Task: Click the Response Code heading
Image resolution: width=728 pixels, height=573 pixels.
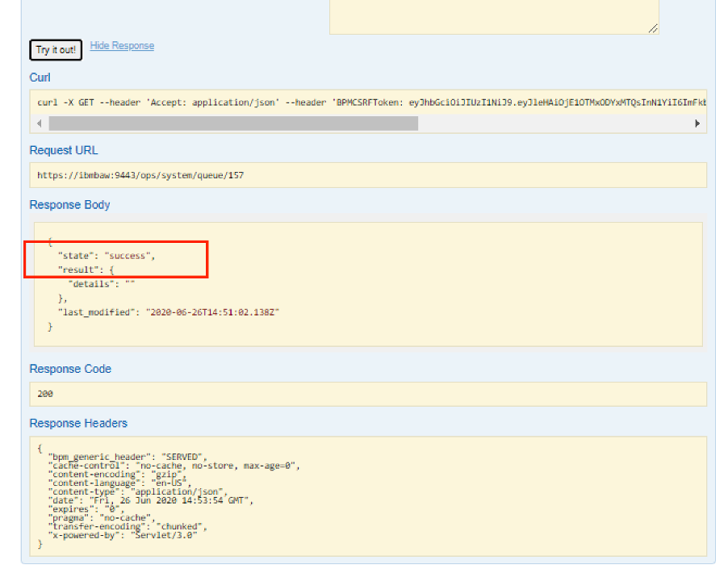Action: tap(70, 369)
